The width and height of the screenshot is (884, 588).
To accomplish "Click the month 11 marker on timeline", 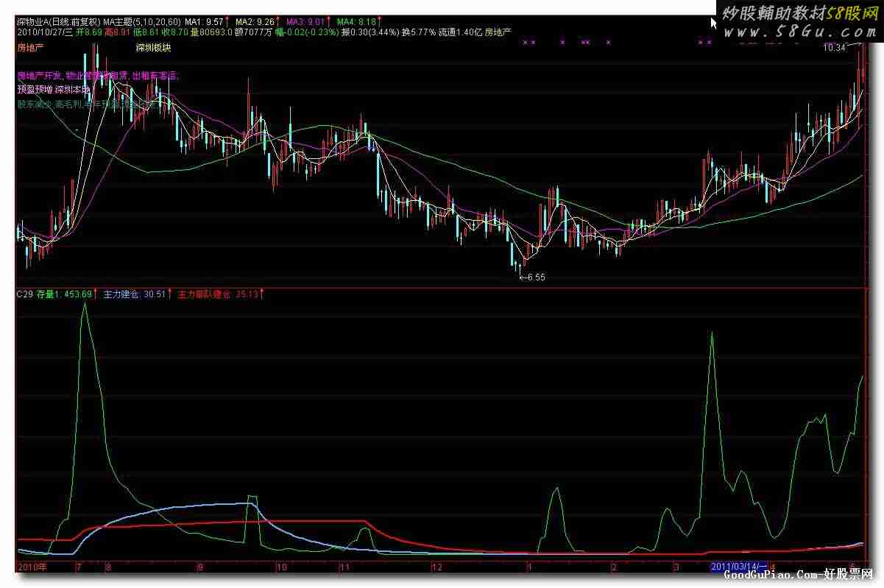I will click(345, 567).
